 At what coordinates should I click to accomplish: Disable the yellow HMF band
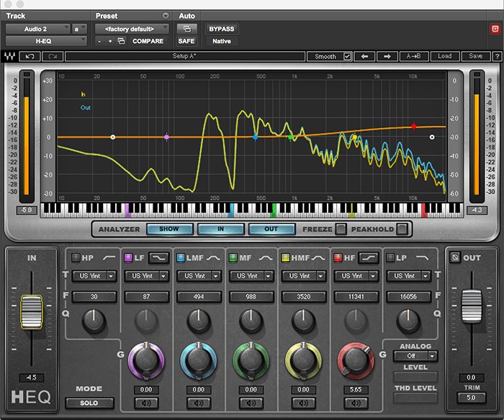pos(285,258)
